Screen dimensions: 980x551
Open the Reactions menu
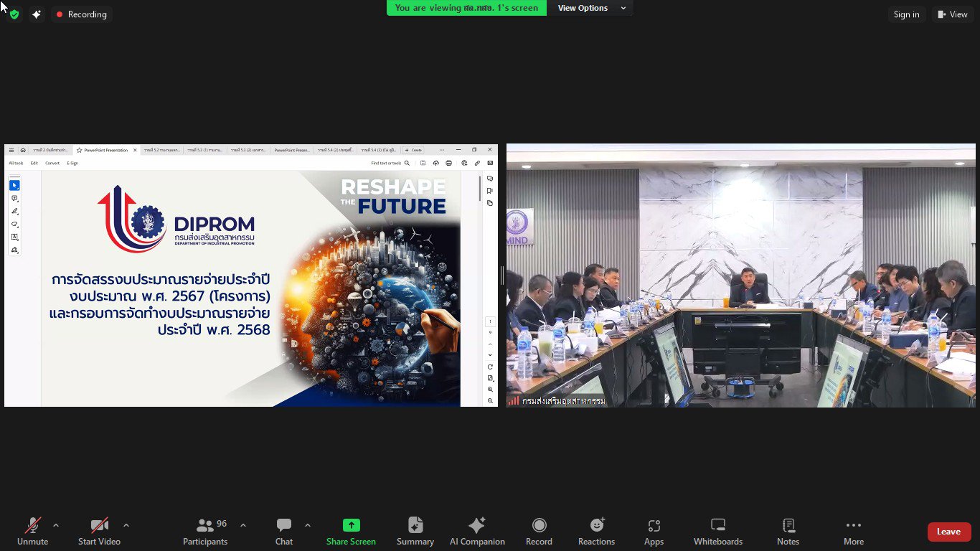point(596,532)
